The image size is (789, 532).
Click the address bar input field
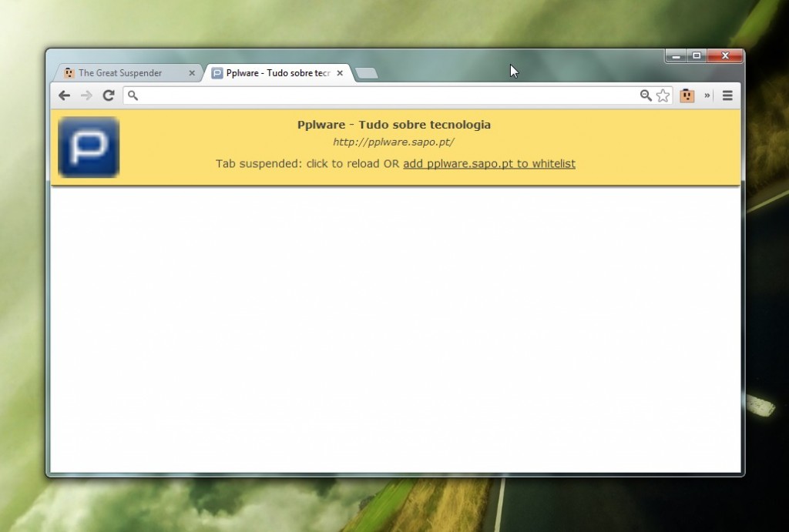(x=398, y=95)
